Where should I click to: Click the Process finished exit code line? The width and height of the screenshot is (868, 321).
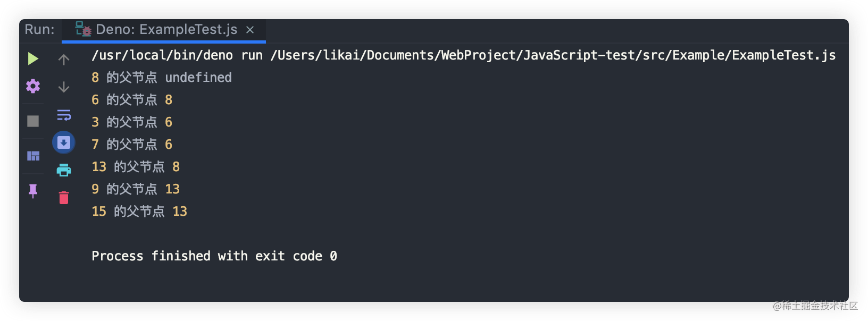point(214,256)
